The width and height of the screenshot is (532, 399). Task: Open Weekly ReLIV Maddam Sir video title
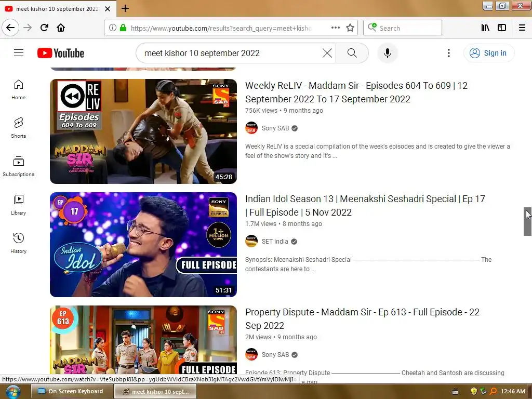pos(356,92)
